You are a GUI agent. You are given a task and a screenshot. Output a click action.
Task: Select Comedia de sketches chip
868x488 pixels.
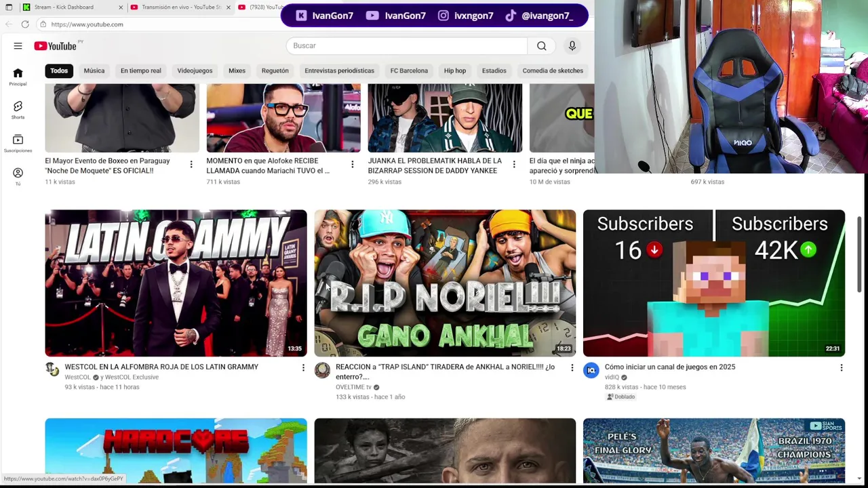click(553, 70)
